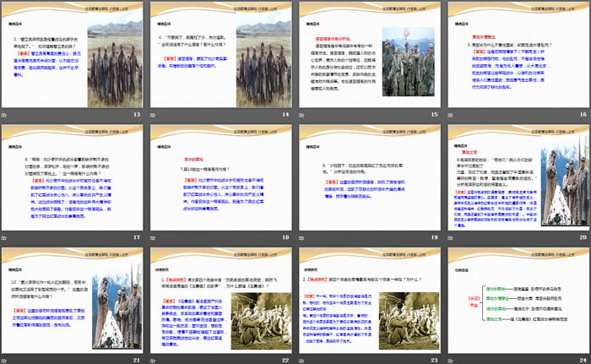Viewport: 591px width, 364px height.
Task: Click slide number label 13
Action: coord(137,114)
